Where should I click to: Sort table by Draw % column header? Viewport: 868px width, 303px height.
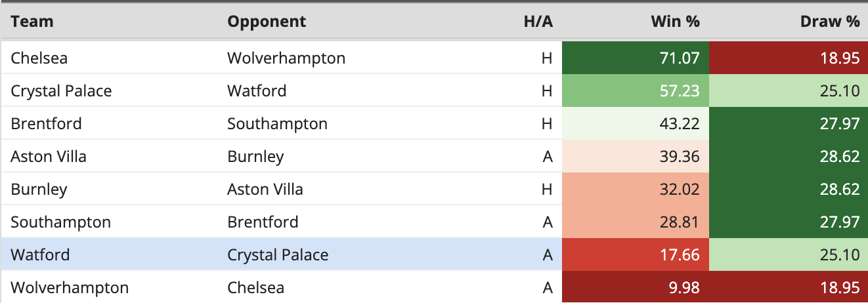830,21
